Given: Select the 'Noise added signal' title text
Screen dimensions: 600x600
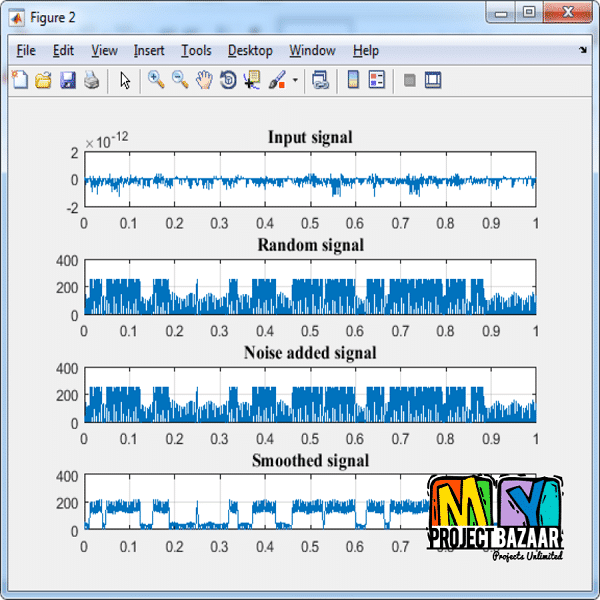Looking at the screenshot, I should (310, 353).
